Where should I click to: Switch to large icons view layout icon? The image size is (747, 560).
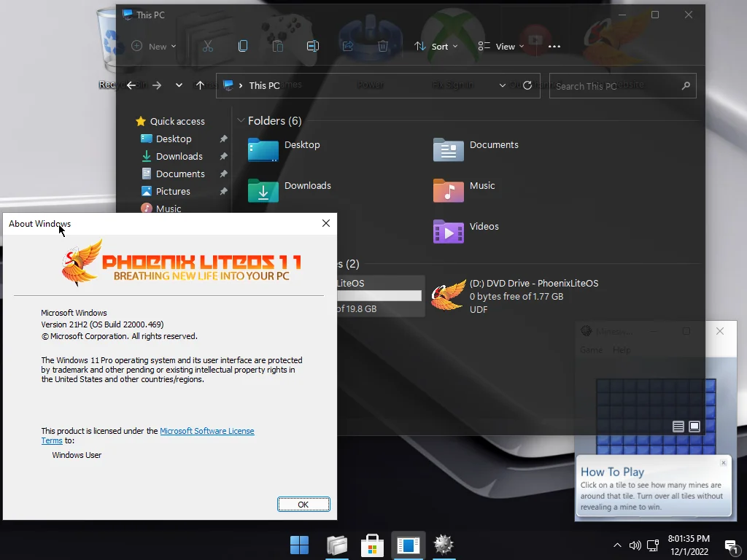click(x=694, y=426)
